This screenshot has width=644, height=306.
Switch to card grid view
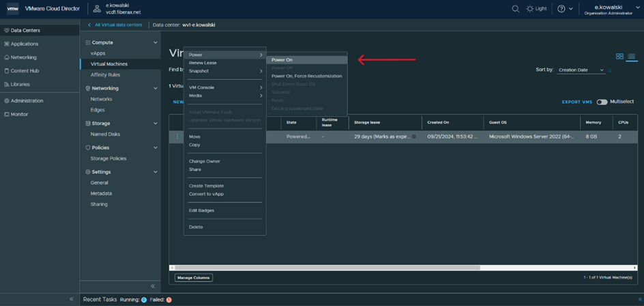click(619, 57)
